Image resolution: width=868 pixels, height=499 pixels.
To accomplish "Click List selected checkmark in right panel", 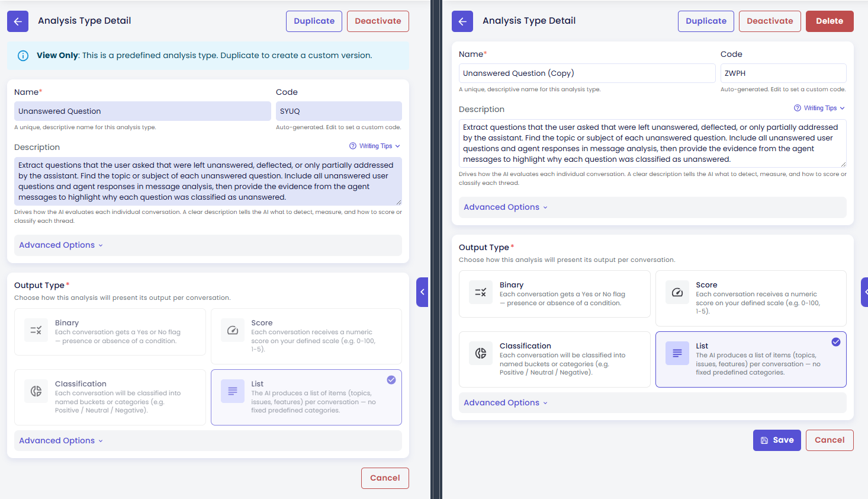I will pyautogui.click(x=836, y=342).
